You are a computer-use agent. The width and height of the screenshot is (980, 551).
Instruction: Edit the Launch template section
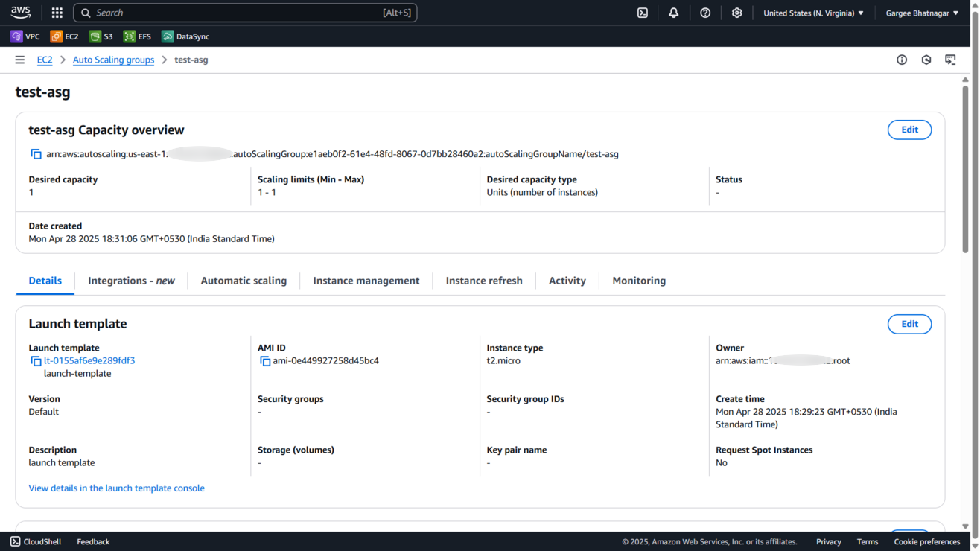(909, 324)
